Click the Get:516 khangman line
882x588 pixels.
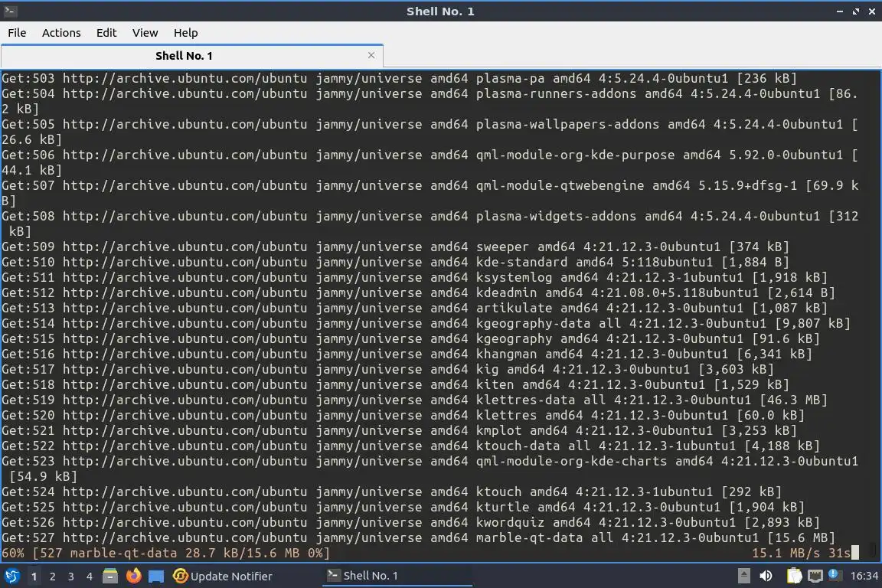click(x=407, y=354)
